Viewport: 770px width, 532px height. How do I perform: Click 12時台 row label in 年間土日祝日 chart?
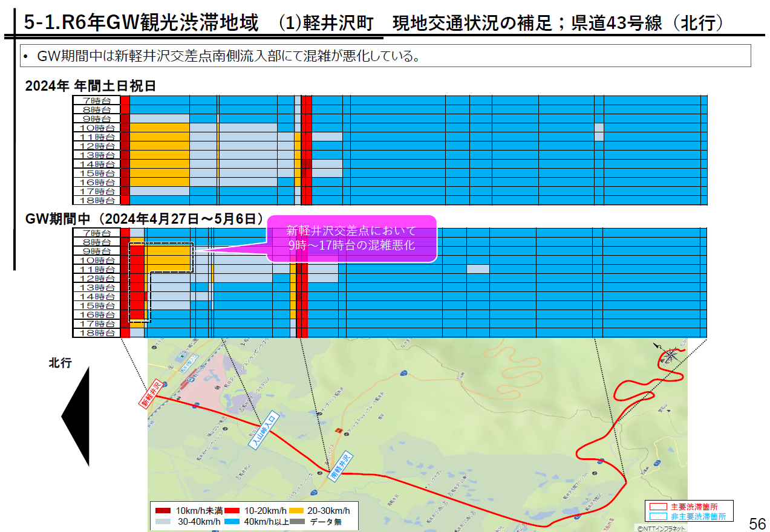[97, 146]
